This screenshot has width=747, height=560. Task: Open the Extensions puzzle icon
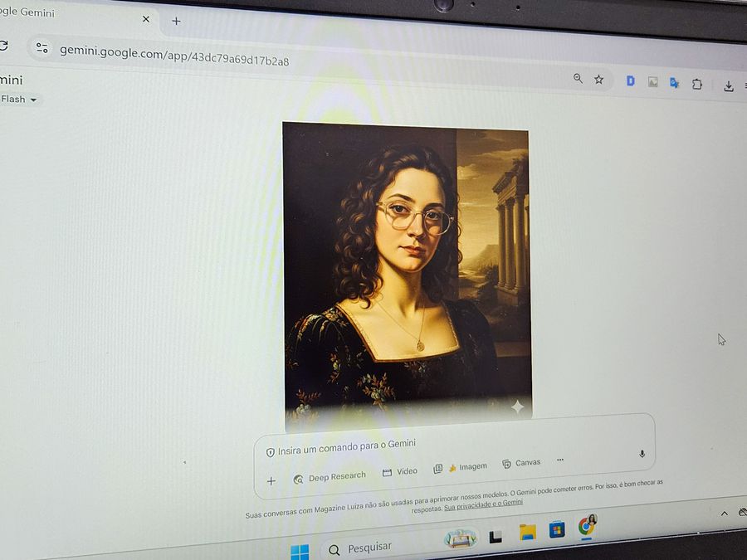click(x=698, y=83)
